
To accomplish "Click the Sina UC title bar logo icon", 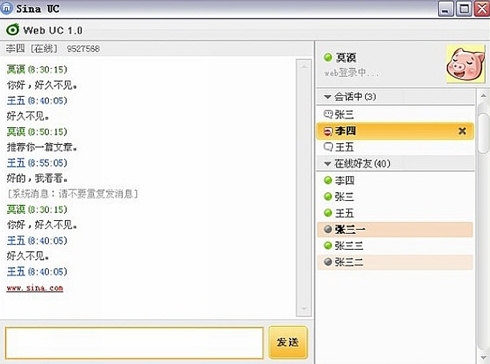I will [6, 8].
